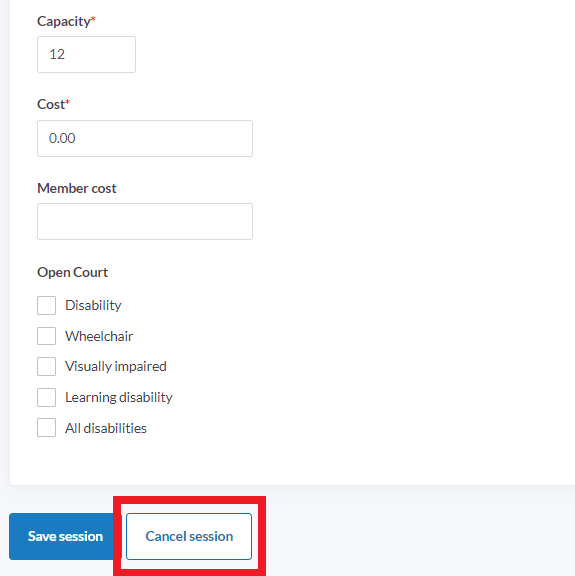575x576 pixels.
Task: Focus the Cost field showing 0.00
Action: pos(145,138)
